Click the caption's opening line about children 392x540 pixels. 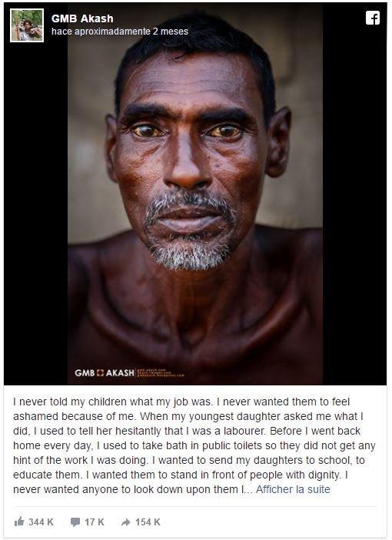pyautogui.click(x=181, y=402)
